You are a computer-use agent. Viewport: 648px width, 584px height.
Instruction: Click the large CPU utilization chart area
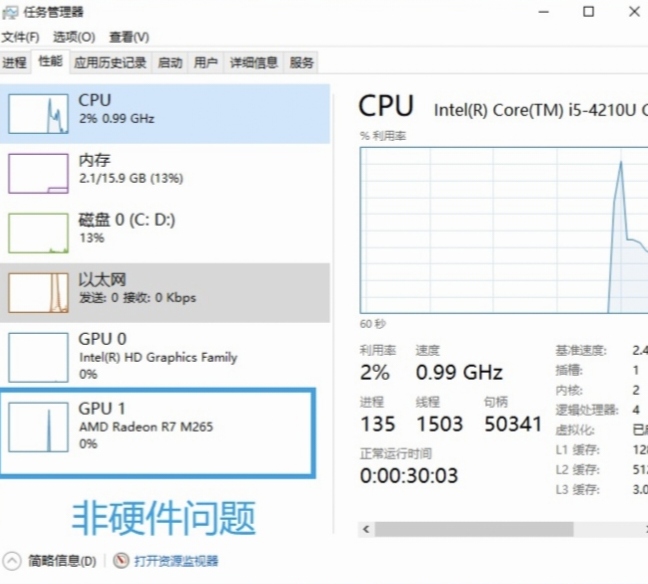point(504,230)
